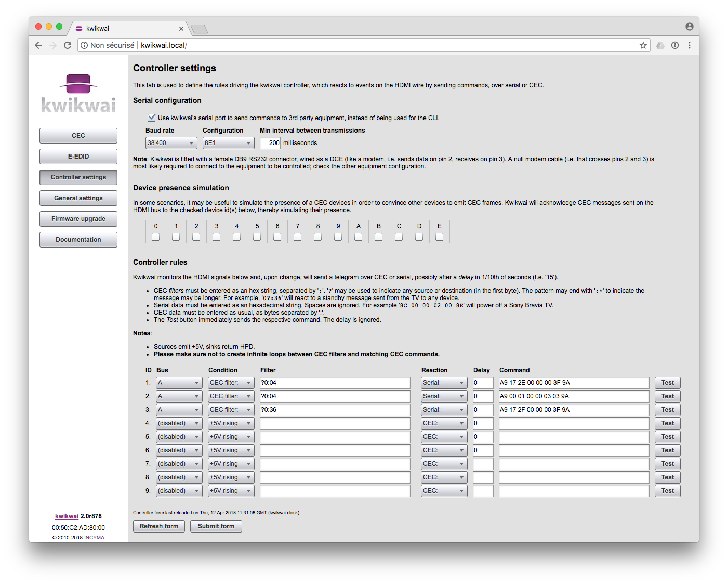The height and width of the screenshot is (584, 728).
Task: Open Condition dropdown for rule 8
Action: tap(231, 477)
